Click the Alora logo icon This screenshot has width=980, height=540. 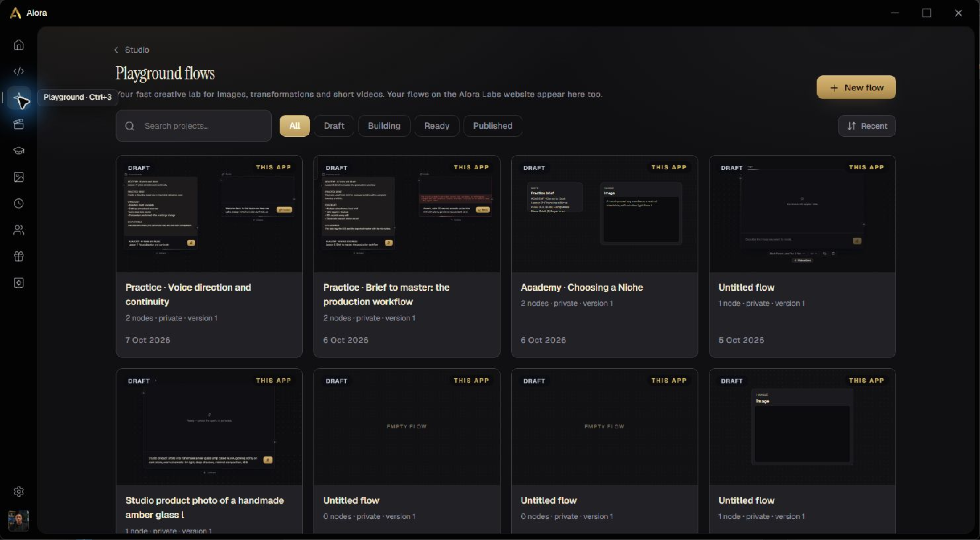click(x=15, y=13)
